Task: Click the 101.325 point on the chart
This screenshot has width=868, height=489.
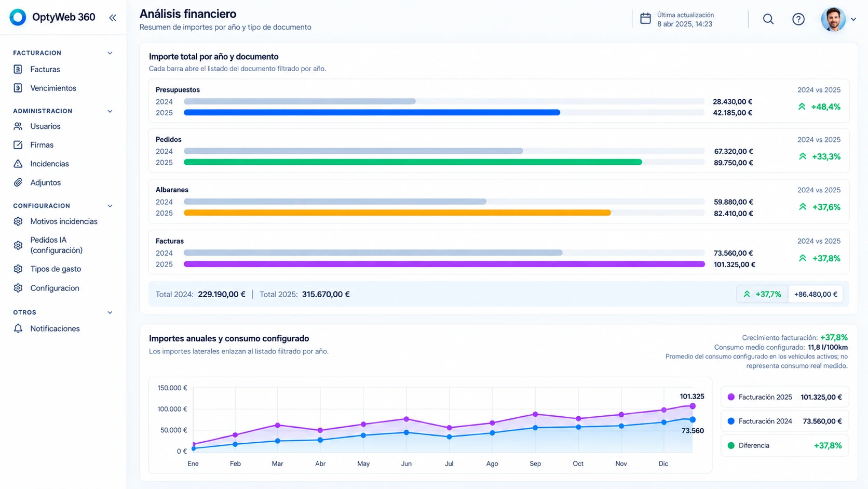Action: (x=693, y=406)
